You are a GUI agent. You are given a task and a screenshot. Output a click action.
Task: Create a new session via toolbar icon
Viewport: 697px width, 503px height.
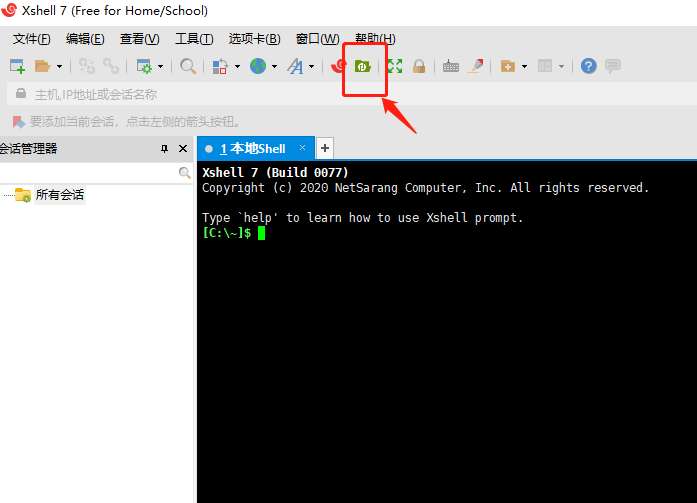pyautogui.click(x=17, y=66)
